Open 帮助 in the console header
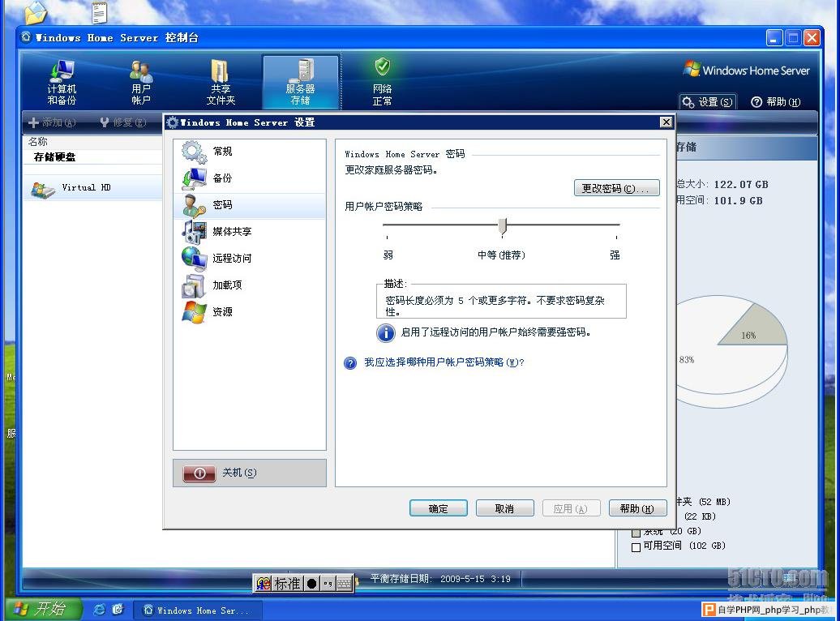This screenshot has width=840, height=621. click(776, 102)
